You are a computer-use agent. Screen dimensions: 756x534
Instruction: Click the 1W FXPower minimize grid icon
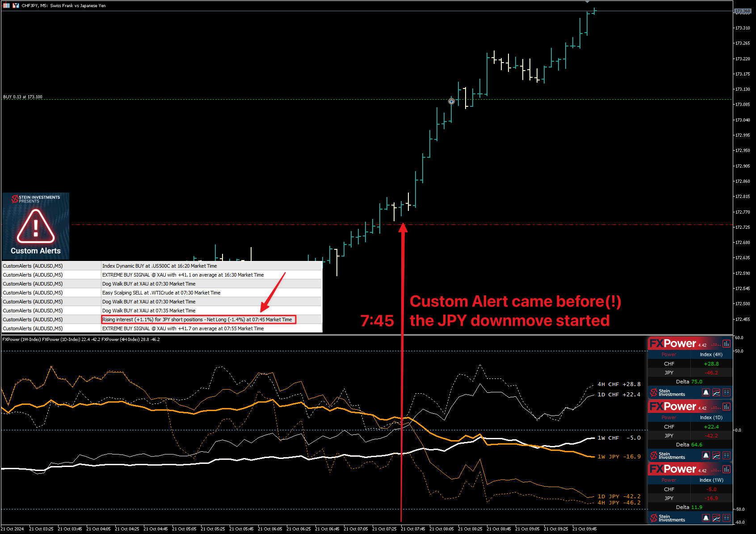pyautogui.click(x=726, y=469)
